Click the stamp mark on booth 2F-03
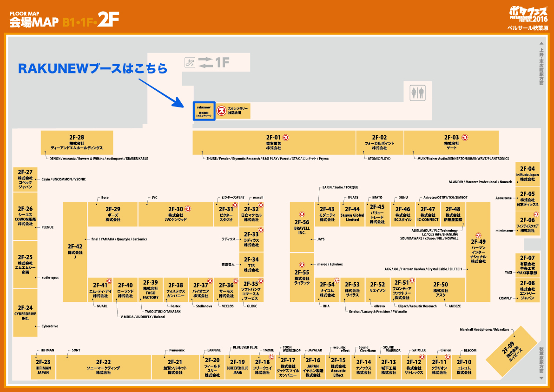 tap(465, 138)
